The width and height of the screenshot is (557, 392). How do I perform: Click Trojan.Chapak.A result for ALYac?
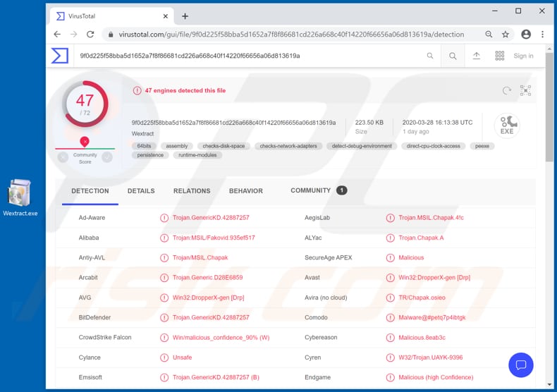pyautogui.click(x=421, y=238)
